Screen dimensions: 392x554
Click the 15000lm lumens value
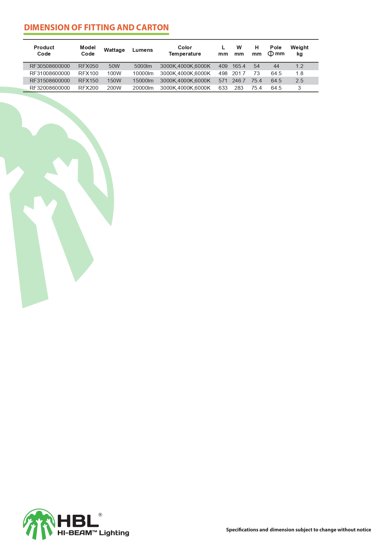(x=143, y=81)
